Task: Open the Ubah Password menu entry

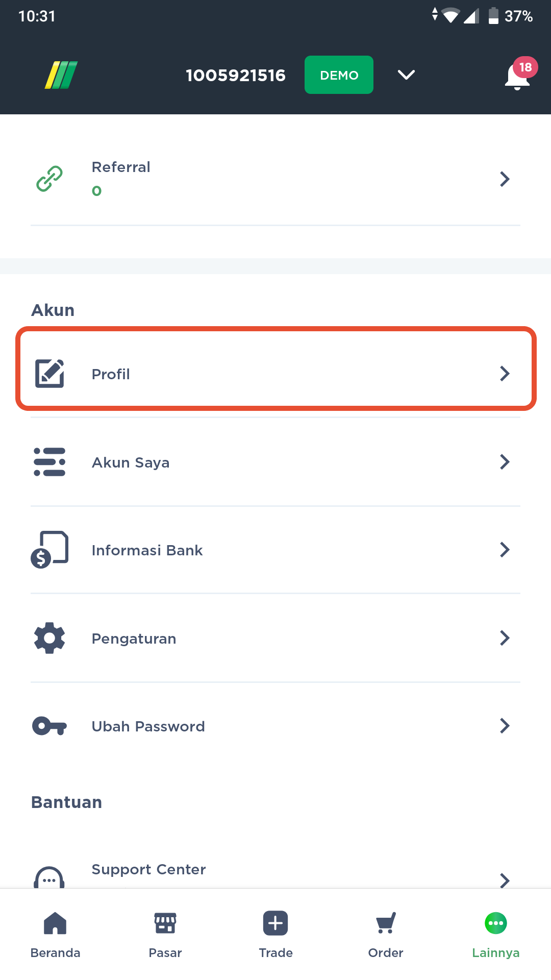Action: (x=275, y=726)
